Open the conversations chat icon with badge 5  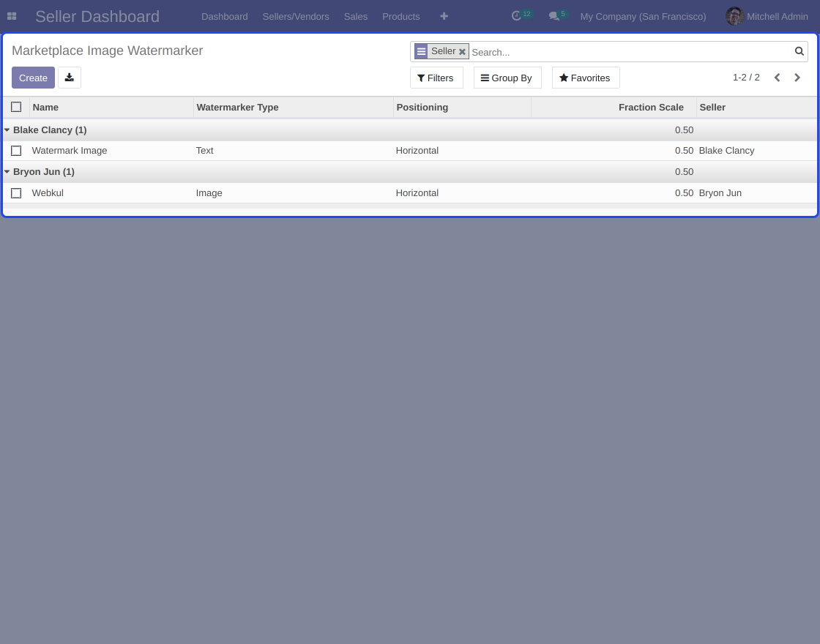point(559,15)
